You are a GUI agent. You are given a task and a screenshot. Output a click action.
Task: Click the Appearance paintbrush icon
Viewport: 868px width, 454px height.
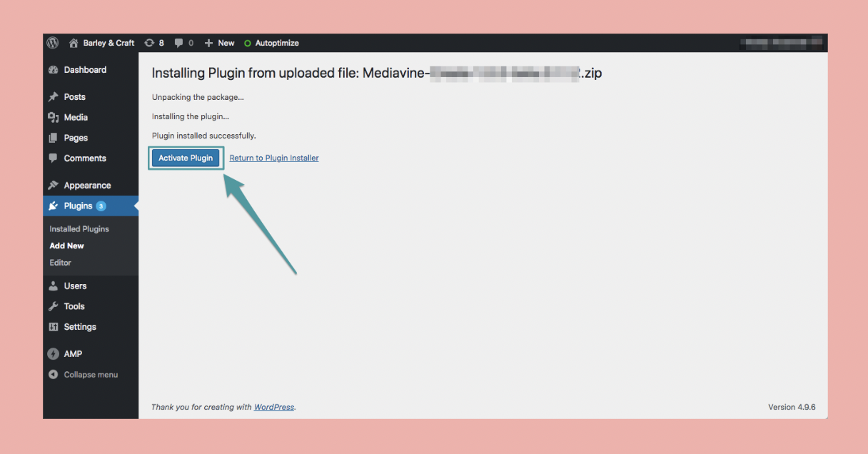[53, 186]
